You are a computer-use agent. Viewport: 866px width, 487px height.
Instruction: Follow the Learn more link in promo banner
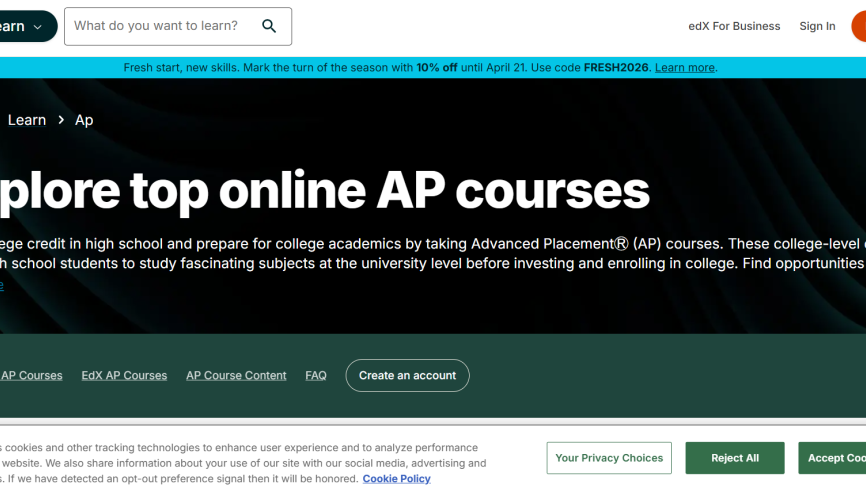pos(685,68)
